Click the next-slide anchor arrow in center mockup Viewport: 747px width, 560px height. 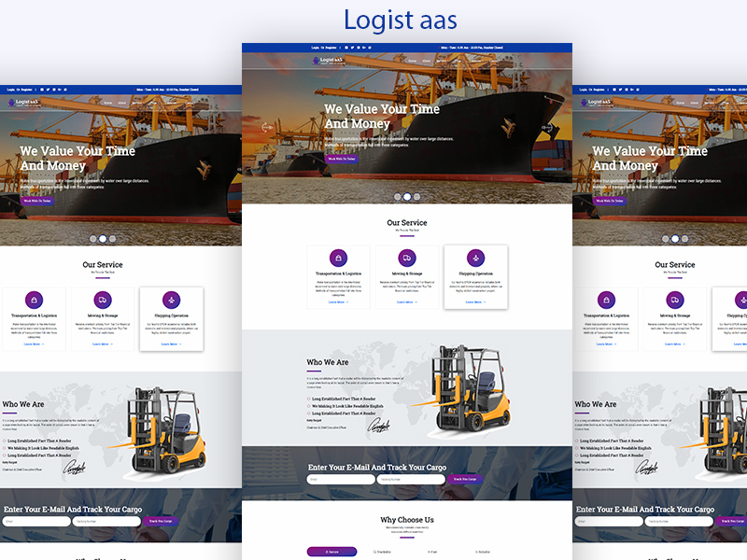point(547,127)
